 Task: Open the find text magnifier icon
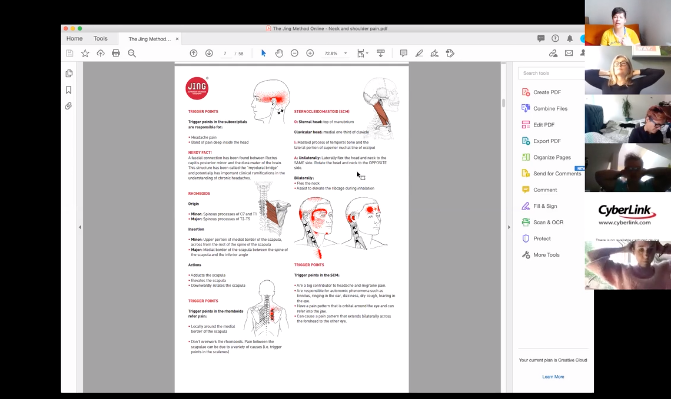point(132,53)
